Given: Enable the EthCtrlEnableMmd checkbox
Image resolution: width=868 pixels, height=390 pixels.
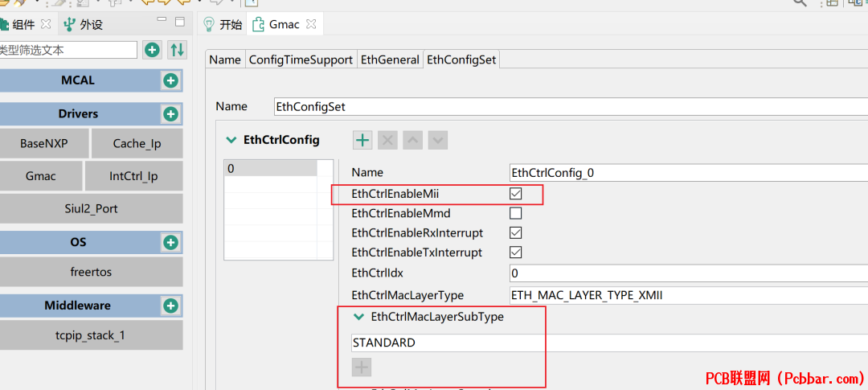Looking at the screenshot, I should coord(515,213).
